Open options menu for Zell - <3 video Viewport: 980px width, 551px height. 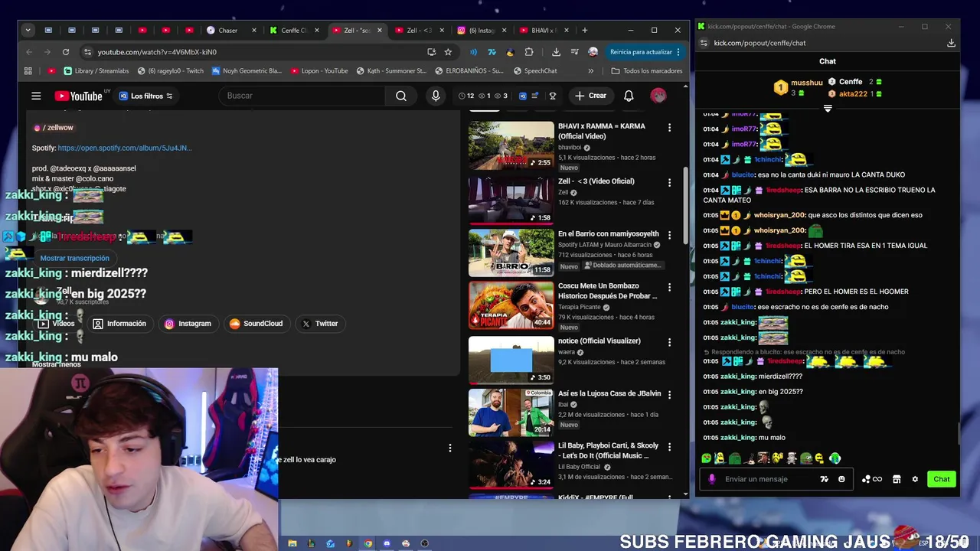(669, 183)
